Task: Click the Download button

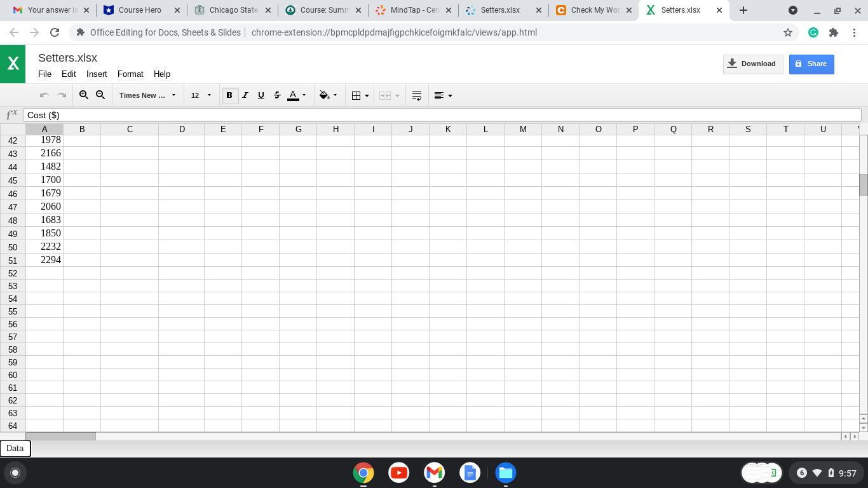Action: click(x=753, y=64)
